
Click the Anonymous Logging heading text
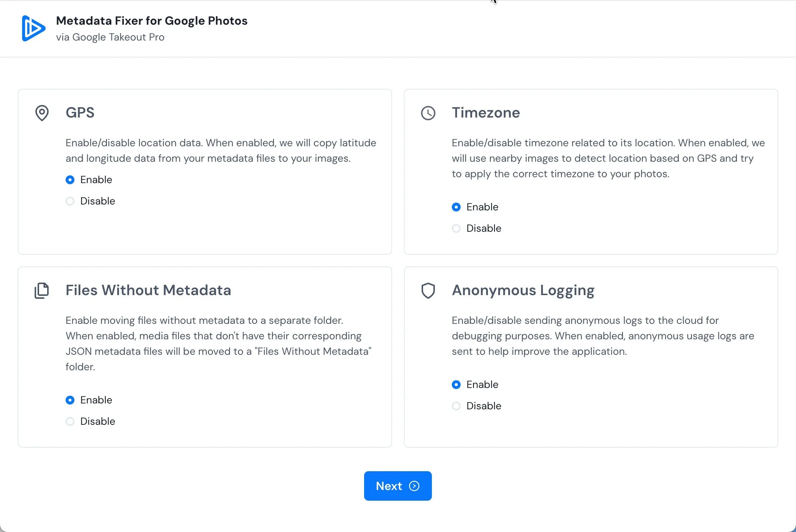523,290
